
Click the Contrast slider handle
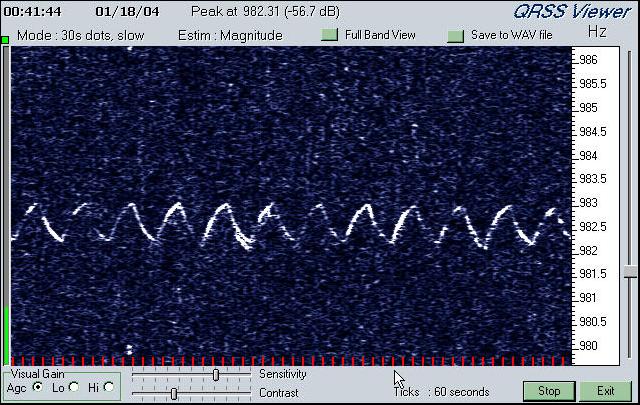(174, 394)
